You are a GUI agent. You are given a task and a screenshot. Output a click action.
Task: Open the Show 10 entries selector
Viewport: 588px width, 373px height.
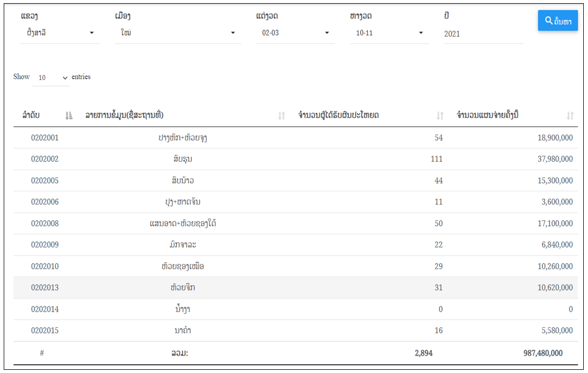pos(50,77)
